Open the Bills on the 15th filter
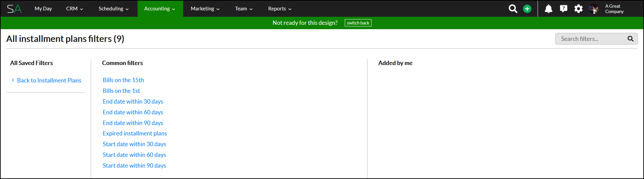The image size is (644, 179). (x=124, y=80)
